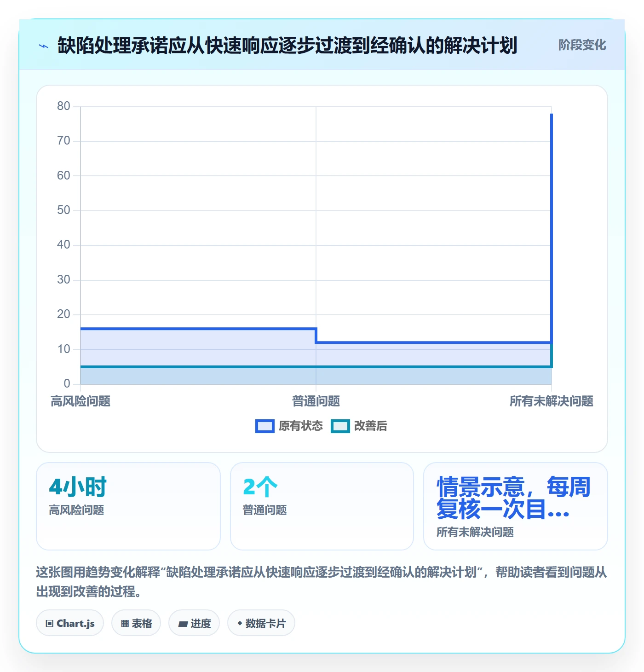
Task: Click the Chart.js chip square icon
Action: pos(50,624)
